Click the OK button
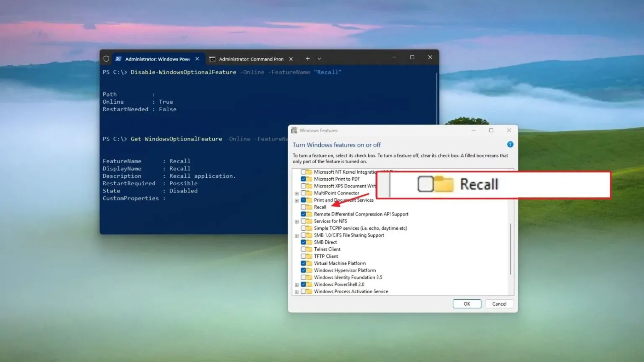This screenshot has width=644, height=362. pyautogui.click(x=467, y=304)
